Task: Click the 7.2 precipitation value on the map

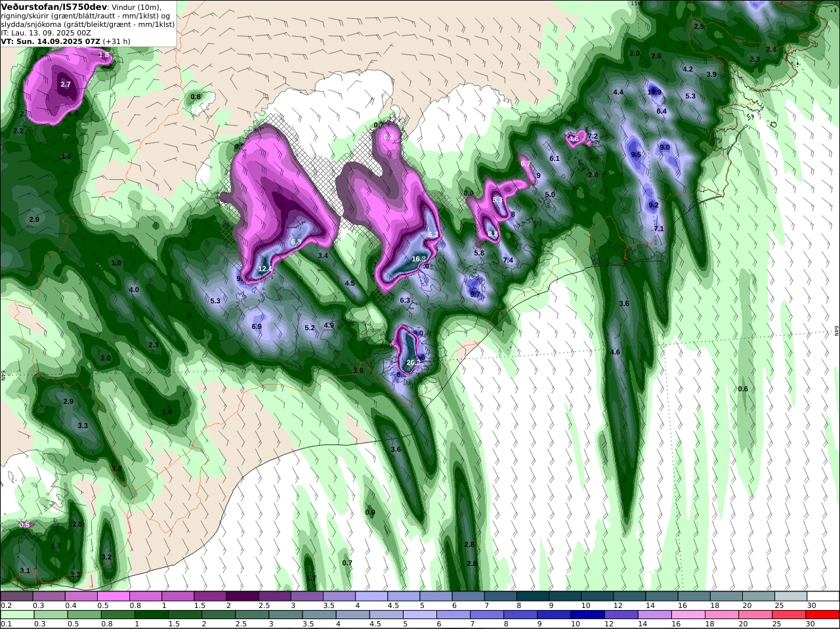Action: point(593,137)
